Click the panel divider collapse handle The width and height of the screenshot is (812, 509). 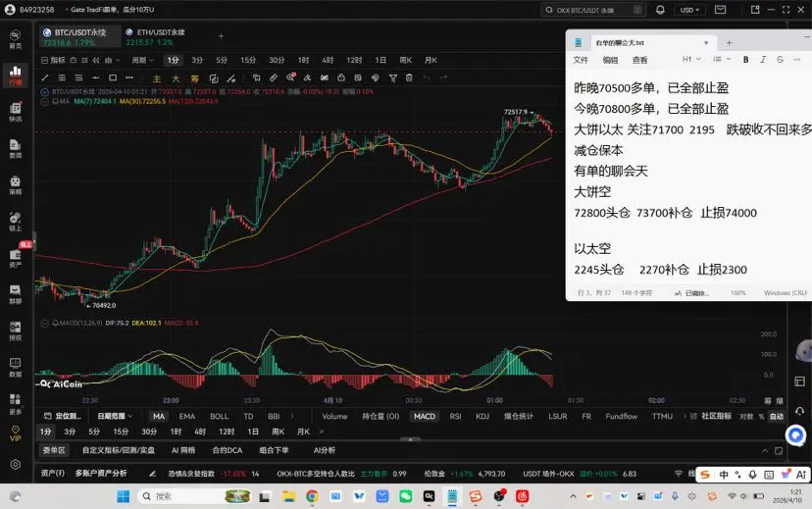(411, 439)
